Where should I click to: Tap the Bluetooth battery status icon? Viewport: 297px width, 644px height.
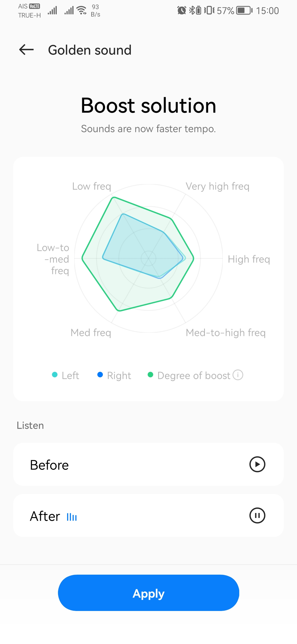[195, 11]
